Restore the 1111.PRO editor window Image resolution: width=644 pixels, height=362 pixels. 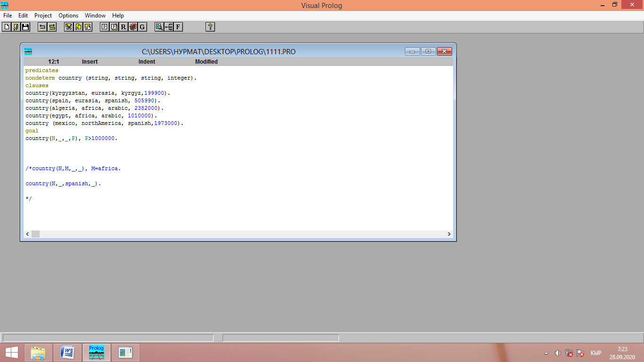click(x=428, y=51)
